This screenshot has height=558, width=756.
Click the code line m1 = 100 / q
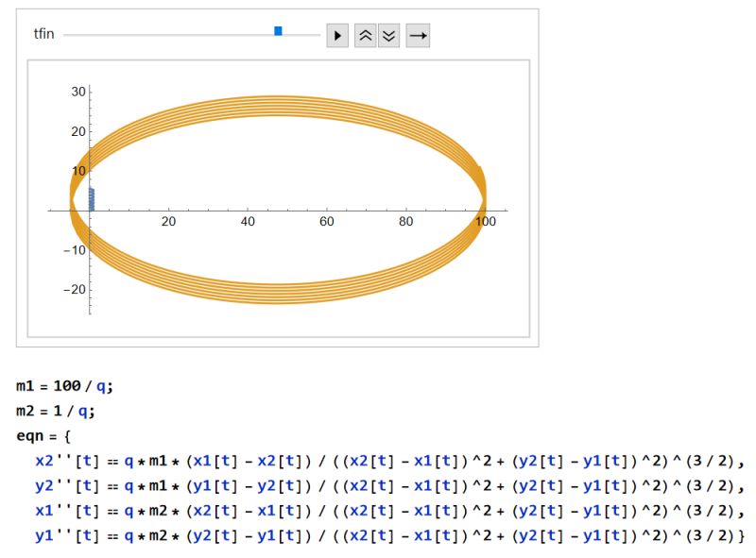pos(64,386)
